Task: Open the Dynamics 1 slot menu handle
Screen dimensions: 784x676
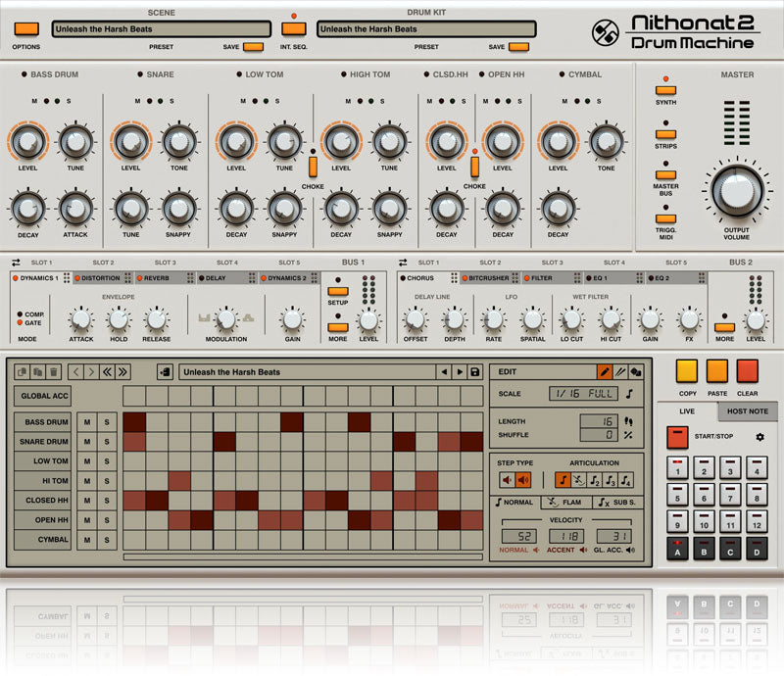Action: [67, 278]
